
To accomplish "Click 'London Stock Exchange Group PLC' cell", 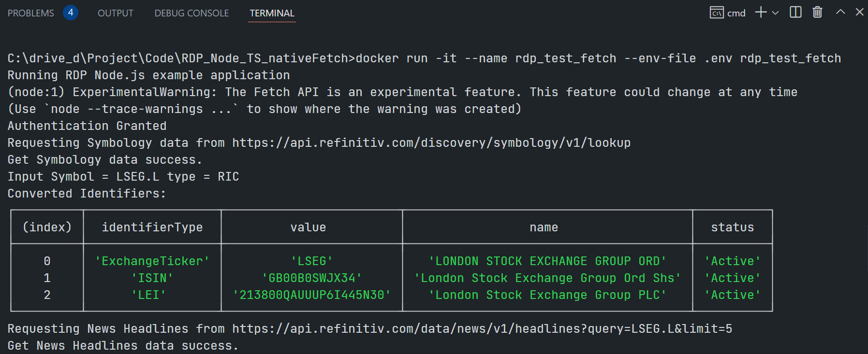I will (x=547, y=295).
